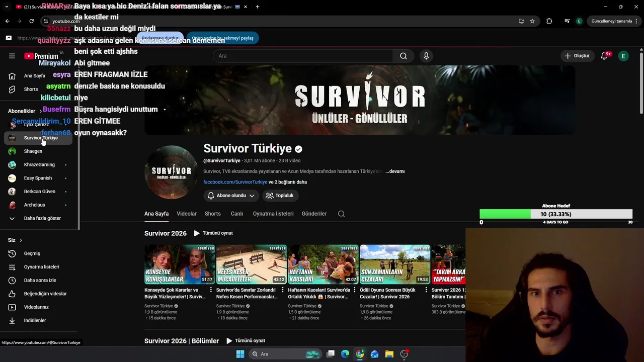
Task: Open options menu for Ödül Oyunu Sonrası video
Action: click(x=426, y=290)
